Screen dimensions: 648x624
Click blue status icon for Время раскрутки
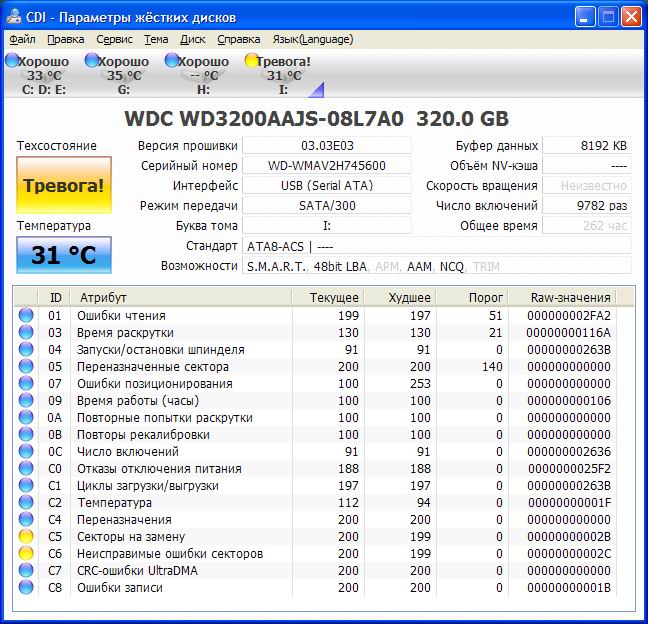(26, 332)
